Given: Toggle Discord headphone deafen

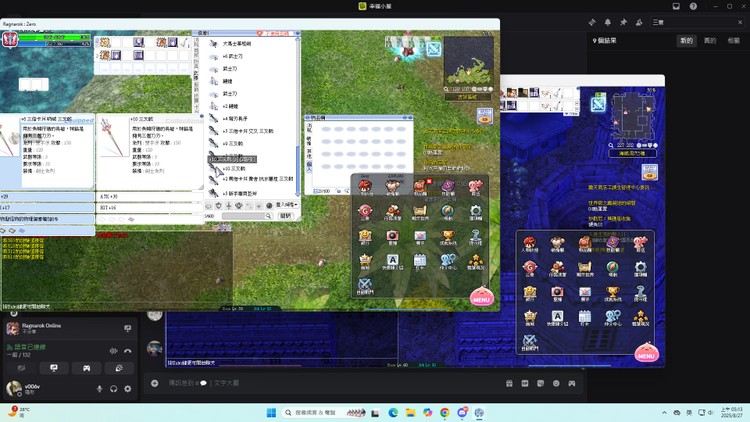Looking at the screenshot, I should pyautogui.click(x=113, y=389).
